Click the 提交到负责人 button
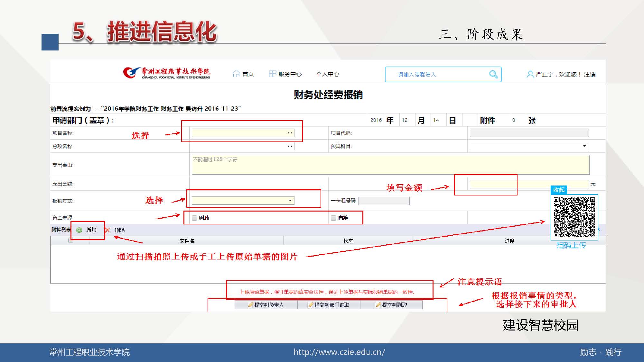Viewport: 644px width, 362px height. pyautogui.click(x=266, y=305)
